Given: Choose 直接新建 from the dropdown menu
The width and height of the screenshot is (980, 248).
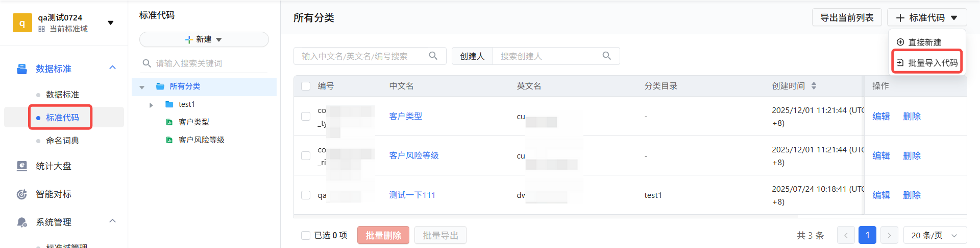Looking at the screenshot, I should pyautogui.click(x=924, y=42).
